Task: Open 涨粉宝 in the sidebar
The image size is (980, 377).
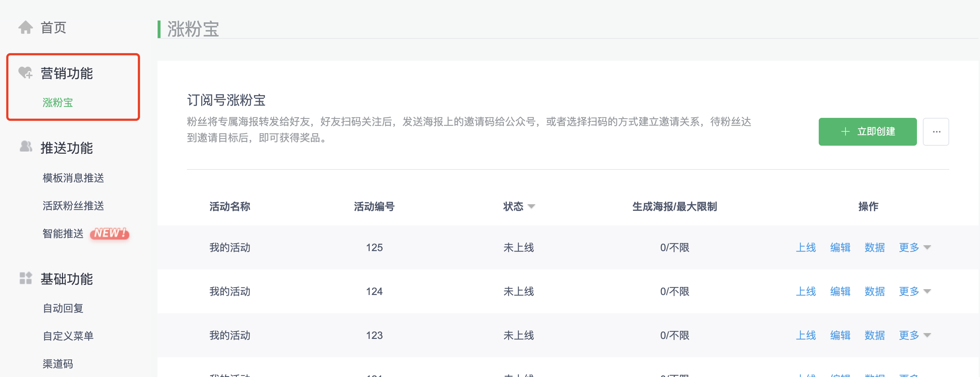Action: click(58, 102)
